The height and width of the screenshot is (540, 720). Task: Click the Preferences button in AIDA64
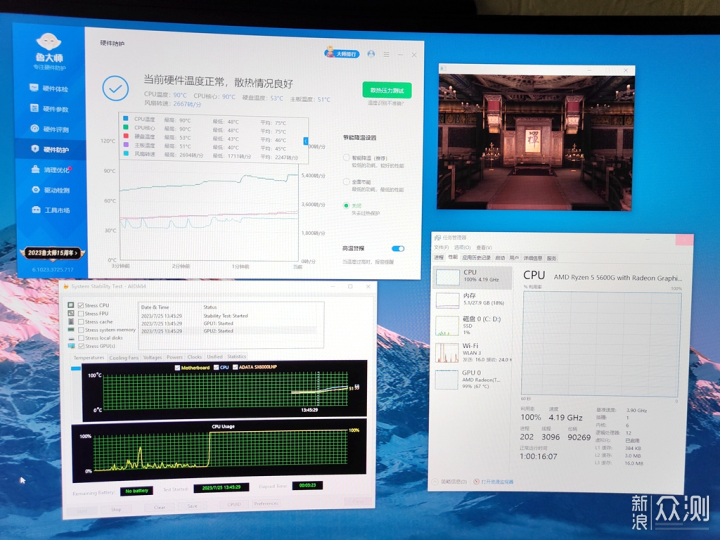click(266, 503)
